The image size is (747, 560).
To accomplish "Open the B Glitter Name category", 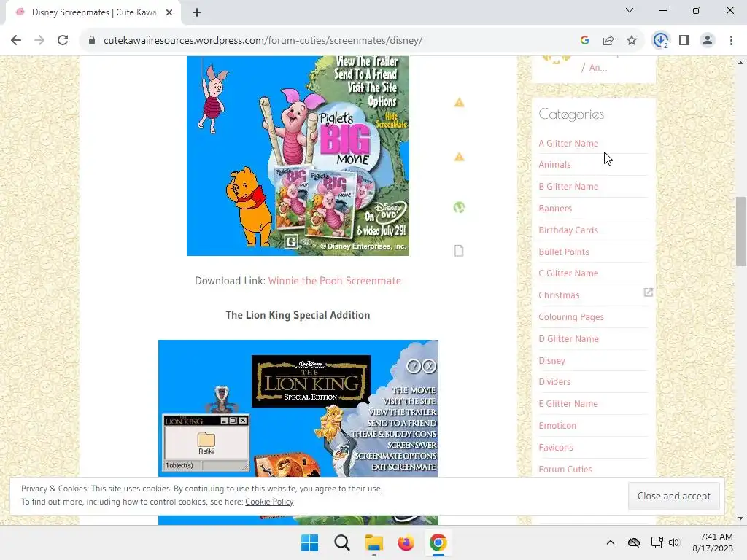I will pyautogui.click(x=568, y=186).
